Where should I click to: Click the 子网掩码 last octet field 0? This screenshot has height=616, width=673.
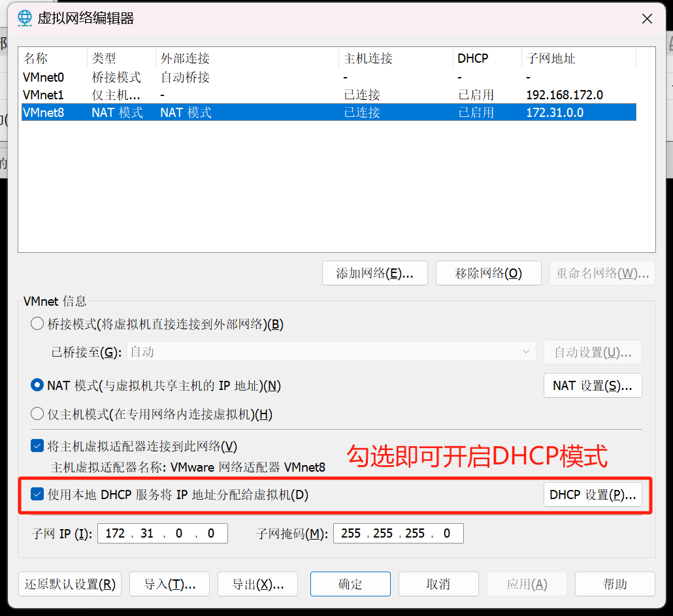click(x=447, y=533)
